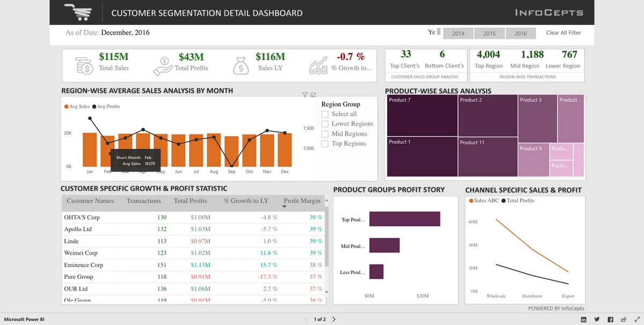Click the filter icon on Region-wise sales chart

point(305,94)
